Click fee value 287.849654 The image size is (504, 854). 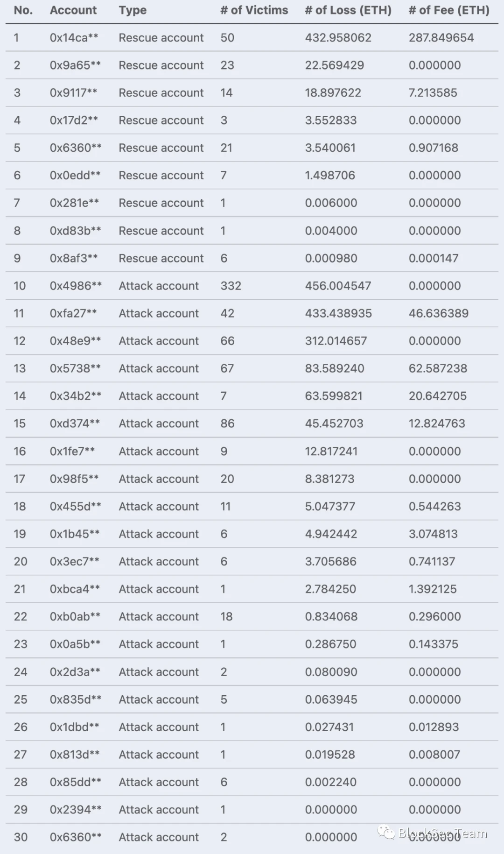441,38
